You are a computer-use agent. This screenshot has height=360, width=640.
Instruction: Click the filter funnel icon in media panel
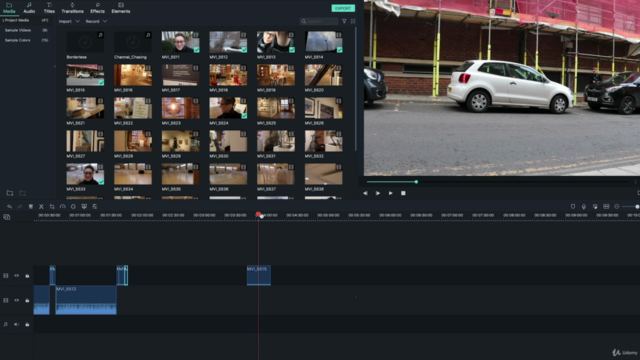point(344,21)
